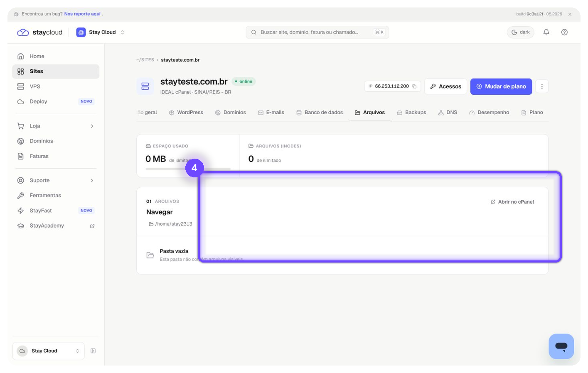Focus the search site, domínio, fatura field
The image size is (588, 373).
pos(317,32)
